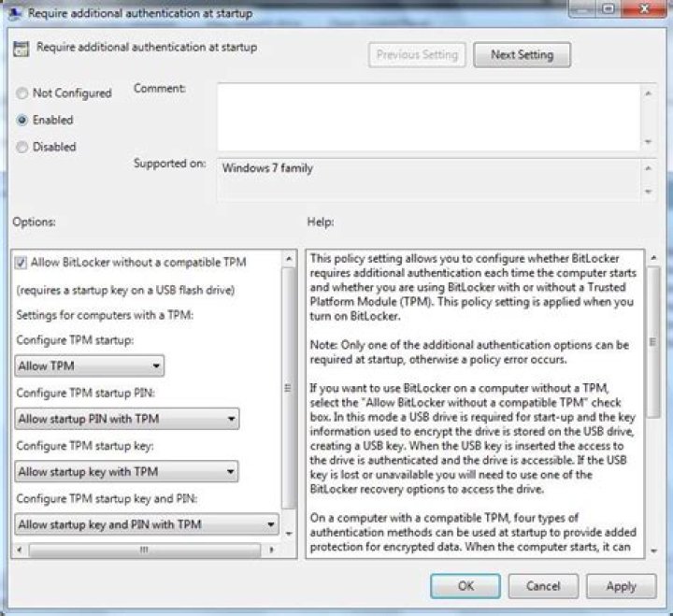
Task: Click the Options pane horizontal scrollbar thumb
Action: click(145, 550)
